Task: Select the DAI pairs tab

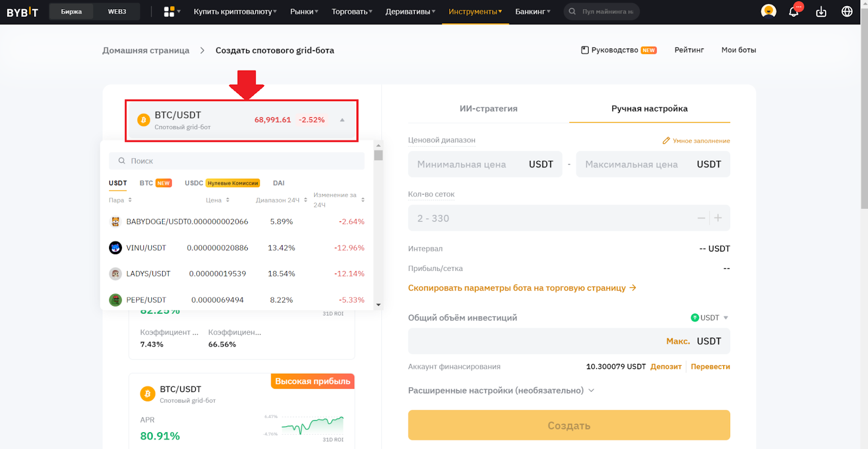Action: click(x=279, y=183)
